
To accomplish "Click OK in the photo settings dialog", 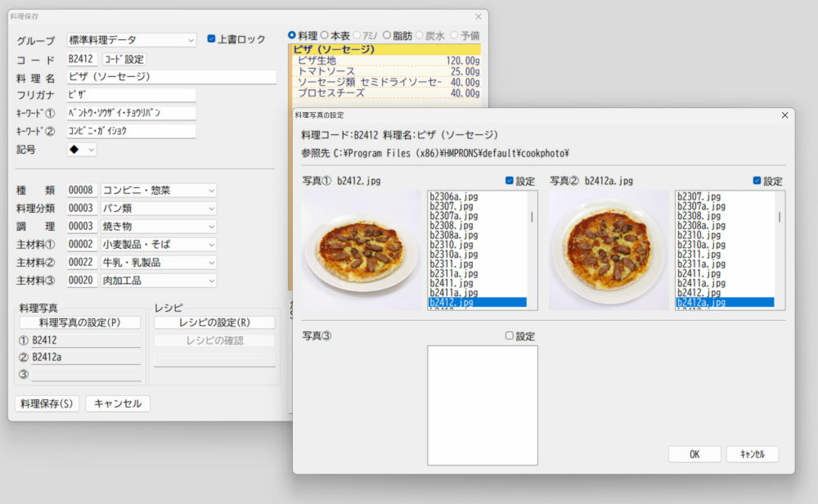I will point(694,454).
